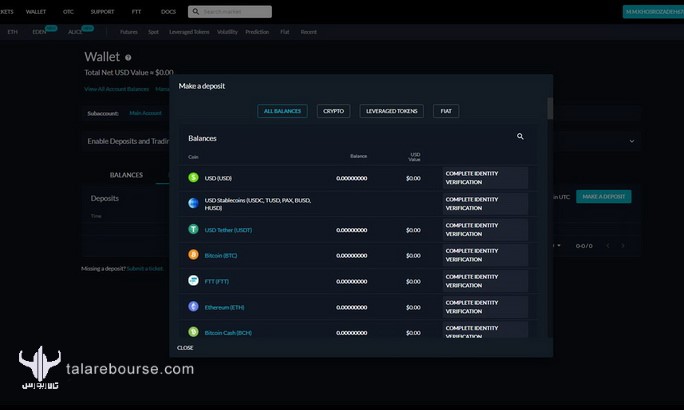Open the Balances search magnifier

[520, 137]
